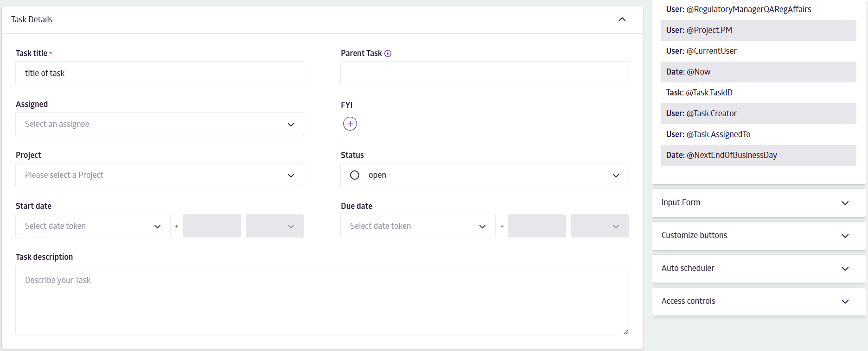Click the Task description text area
The width and height of the screenshot is (868, 351).
322,300
